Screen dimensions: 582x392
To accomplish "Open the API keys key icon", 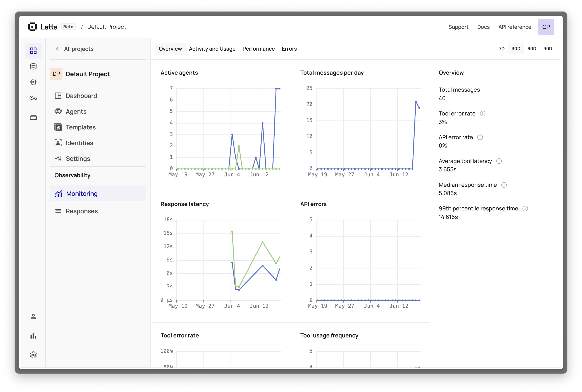I will (x=33, y=98).
